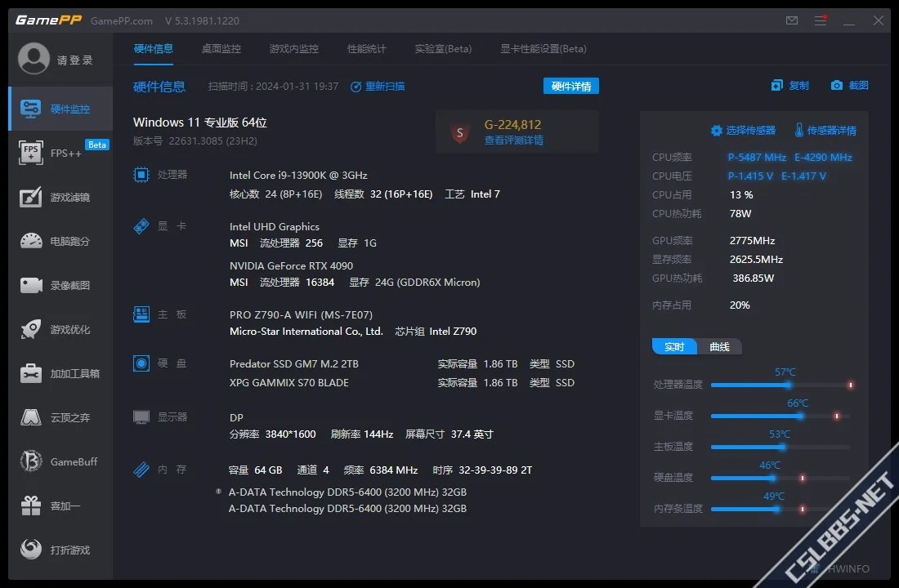This screenshot has height=588, width=899.
Task: Open 云顶之弈 in the sidebar
Action: coord(61,418)
